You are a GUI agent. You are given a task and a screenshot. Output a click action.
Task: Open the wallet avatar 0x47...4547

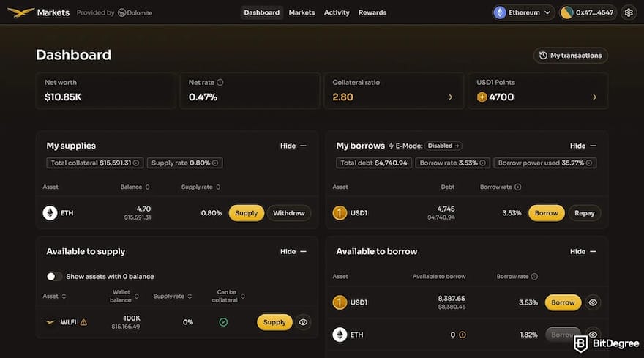566,12
